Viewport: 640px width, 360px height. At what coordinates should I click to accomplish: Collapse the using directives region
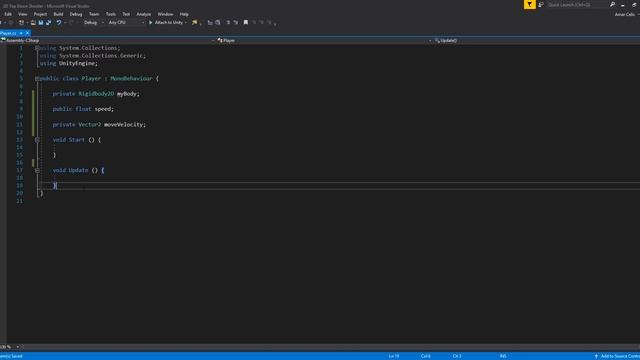37,48
